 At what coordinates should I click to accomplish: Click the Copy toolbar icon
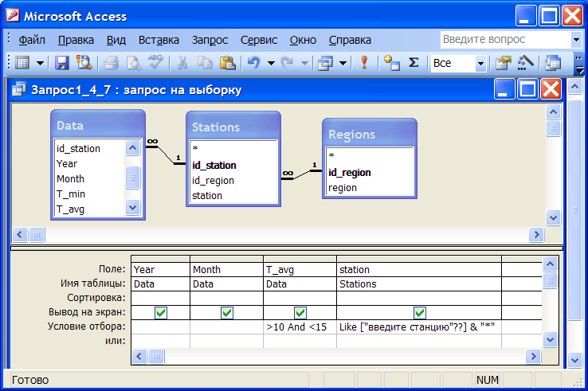tap(205, 63)
